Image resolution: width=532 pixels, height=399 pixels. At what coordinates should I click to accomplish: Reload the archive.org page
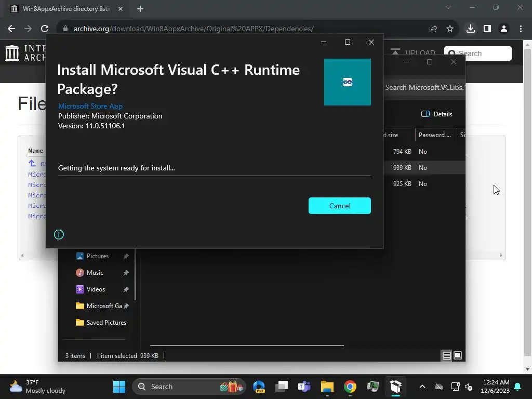tap(45, 29)
